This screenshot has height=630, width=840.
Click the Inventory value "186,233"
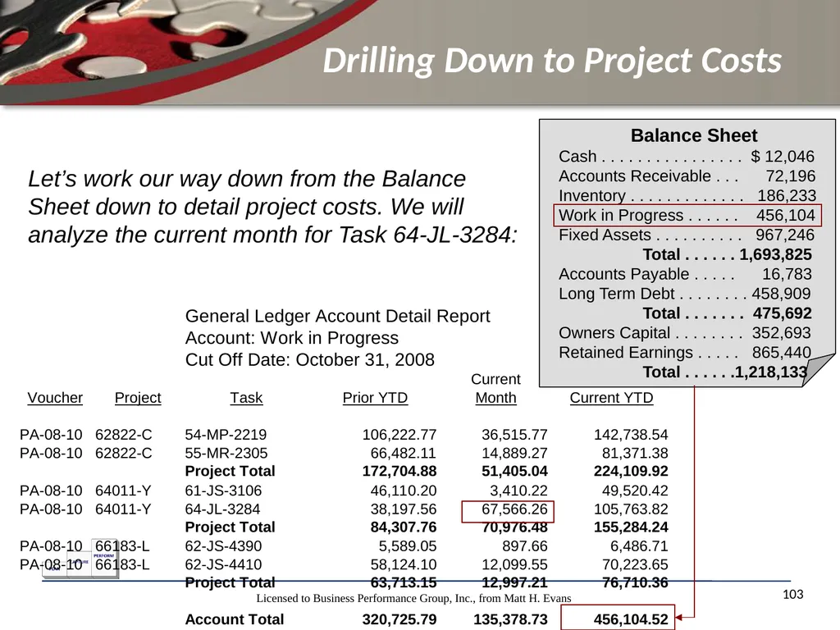787,196
